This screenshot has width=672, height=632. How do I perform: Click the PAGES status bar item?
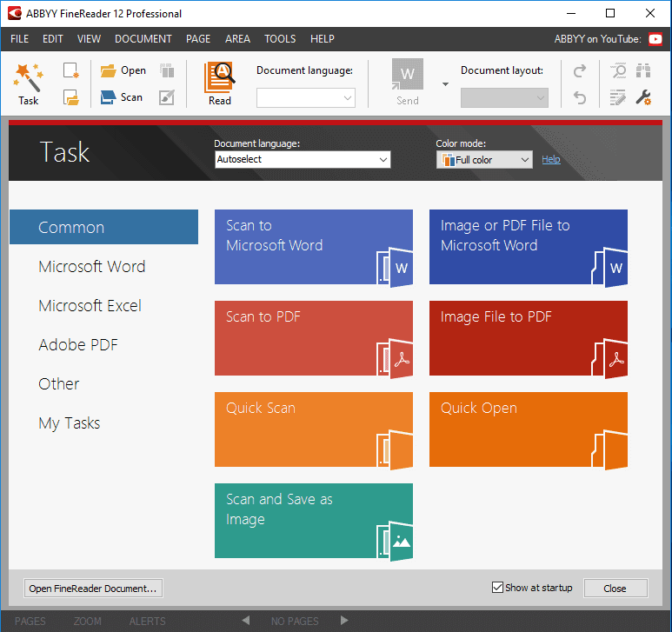[30, 621]
